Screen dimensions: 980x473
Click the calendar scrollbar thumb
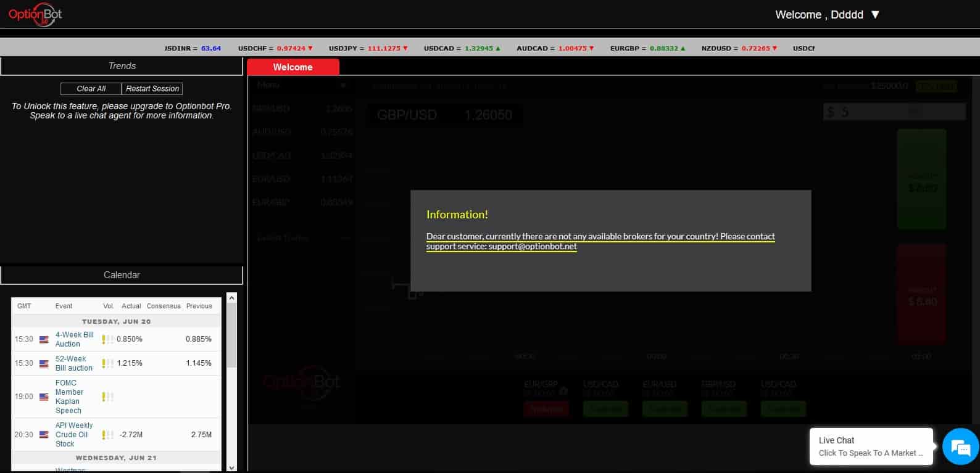pos(232,335)
